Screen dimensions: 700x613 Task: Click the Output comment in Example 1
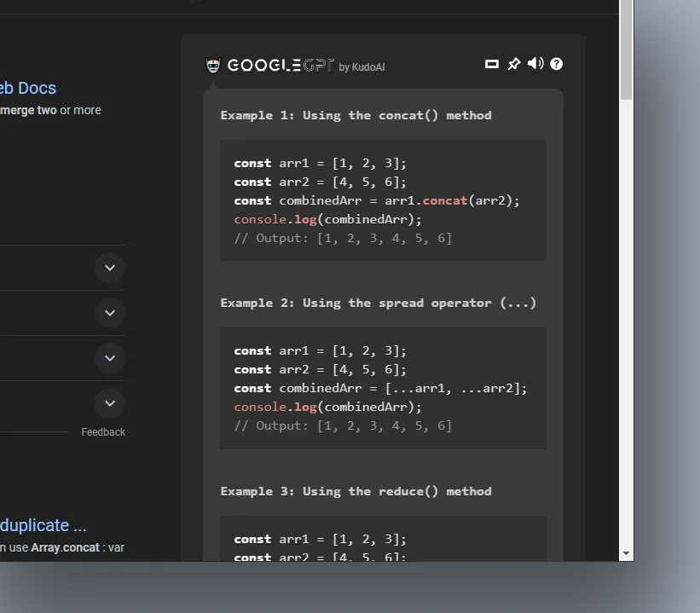pyautogui.click(x=343, y=239)
